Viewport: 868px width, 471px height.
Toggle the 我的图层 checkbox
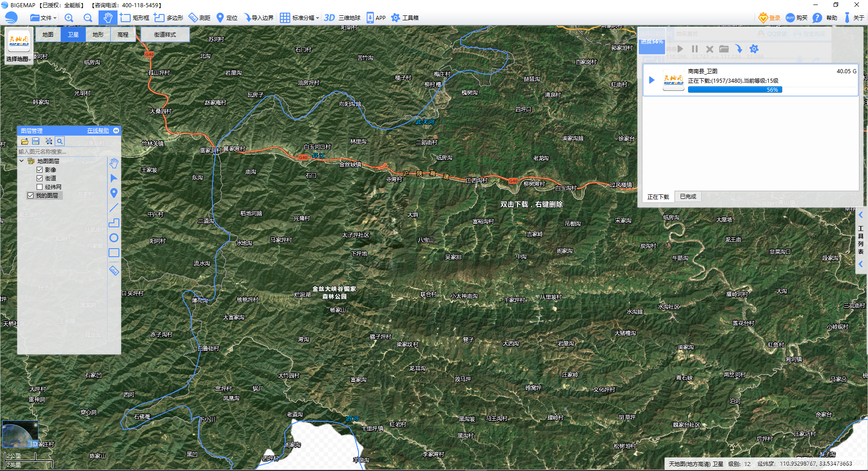click(31, 196)
